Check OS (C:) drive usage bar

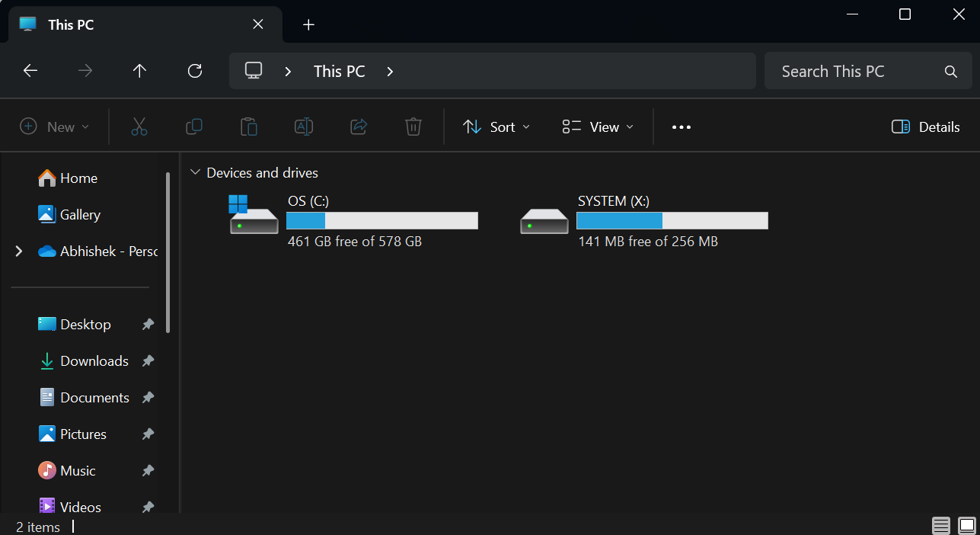coord(381,220)
